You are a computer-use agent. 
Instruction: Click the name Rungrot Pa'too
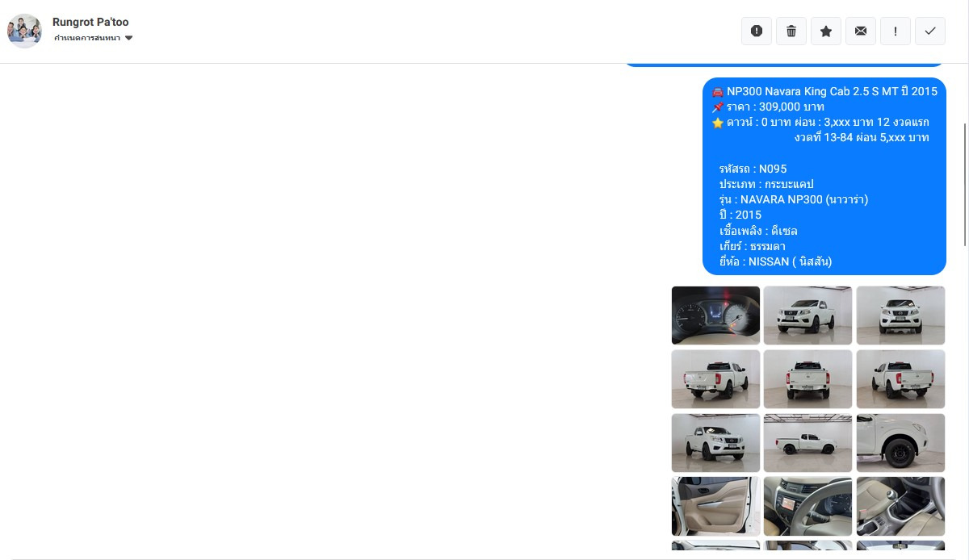(90, 22)
